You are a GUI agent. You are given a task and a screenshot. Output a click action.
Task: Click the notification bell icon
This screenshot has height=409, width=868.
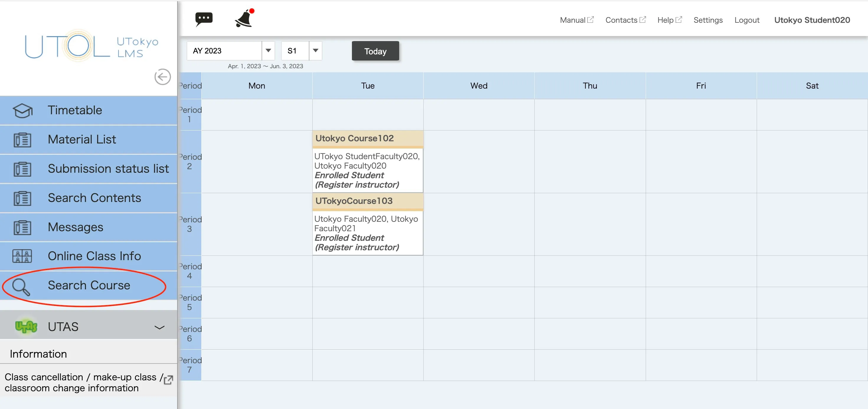[x=244, y=19]
